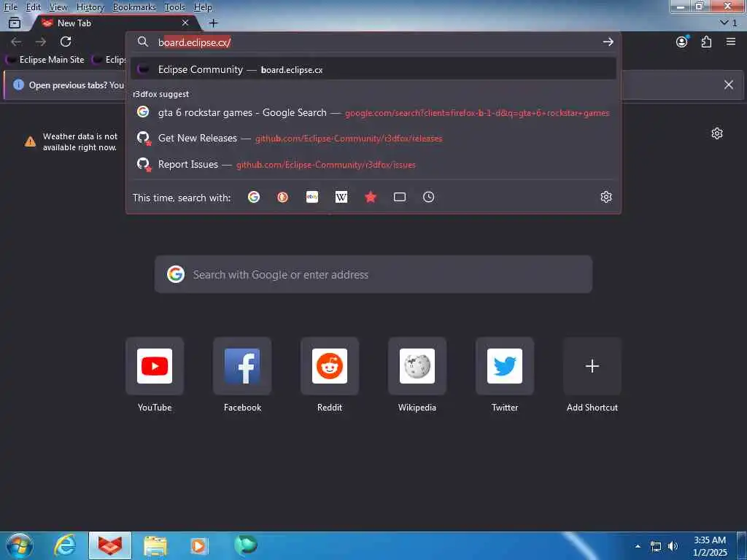Image resolution: width=747 pixels, height=560 pixels.
Task: Expand the list all tabs chevron
Action: pos(724,23)
